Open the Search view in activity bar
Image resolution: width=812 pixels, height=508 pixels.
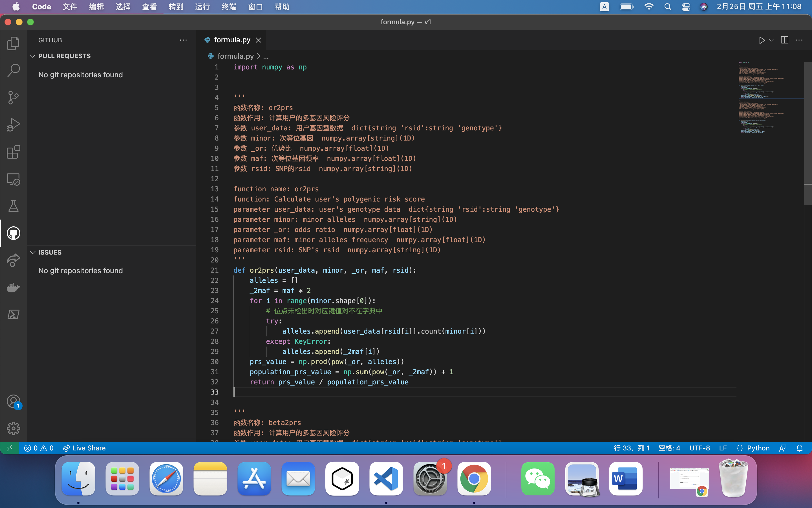[x=14, y=71]
